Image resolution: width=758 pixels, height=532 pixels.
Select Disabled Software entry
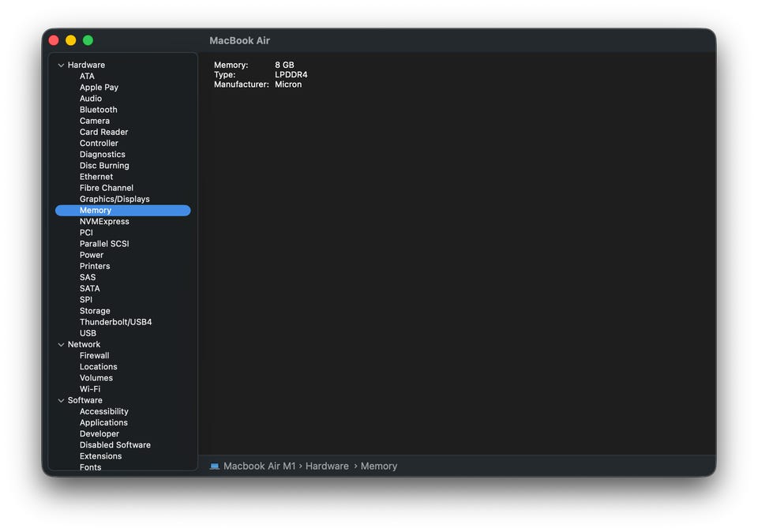(115, 445)
